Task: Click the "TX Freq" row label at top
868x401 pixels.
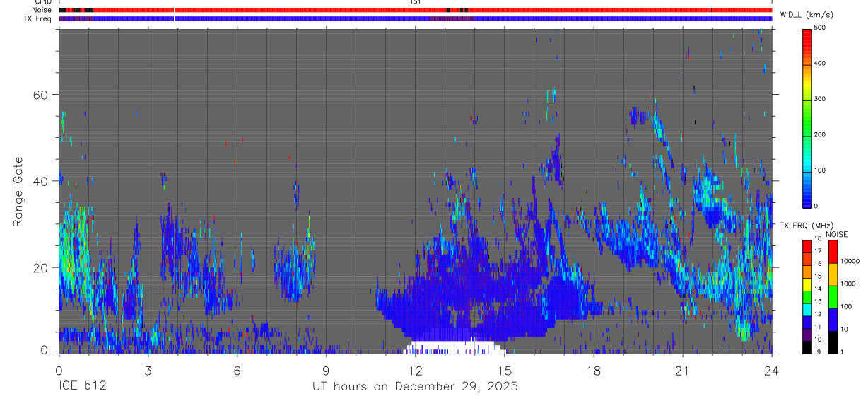Action: pyautogui.click(x=39, y=18)
